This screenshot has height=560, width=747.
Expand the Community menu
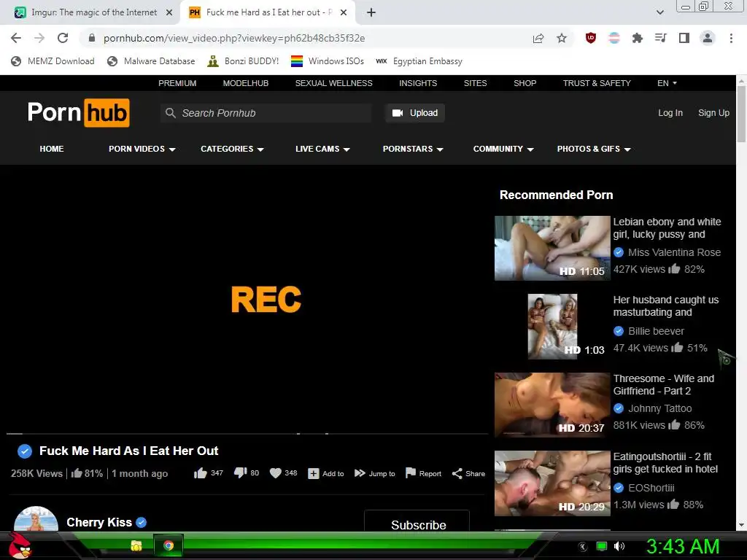pos(503,149)
